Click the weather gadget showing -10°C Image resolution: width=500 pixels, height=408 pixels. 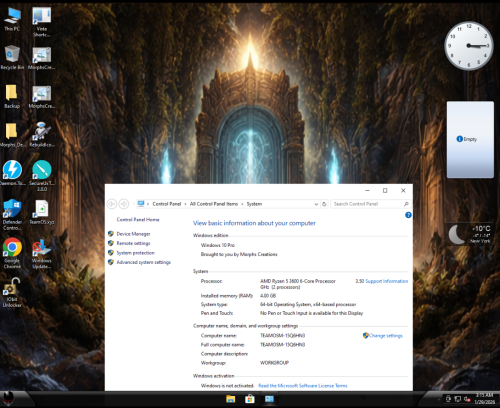pos(470,234)
